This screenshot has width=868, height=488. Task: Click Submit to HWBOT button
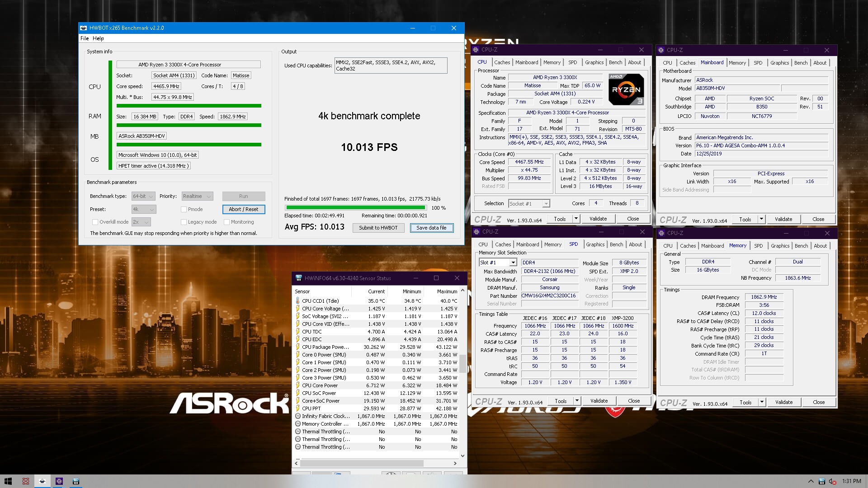click(378, 228)
